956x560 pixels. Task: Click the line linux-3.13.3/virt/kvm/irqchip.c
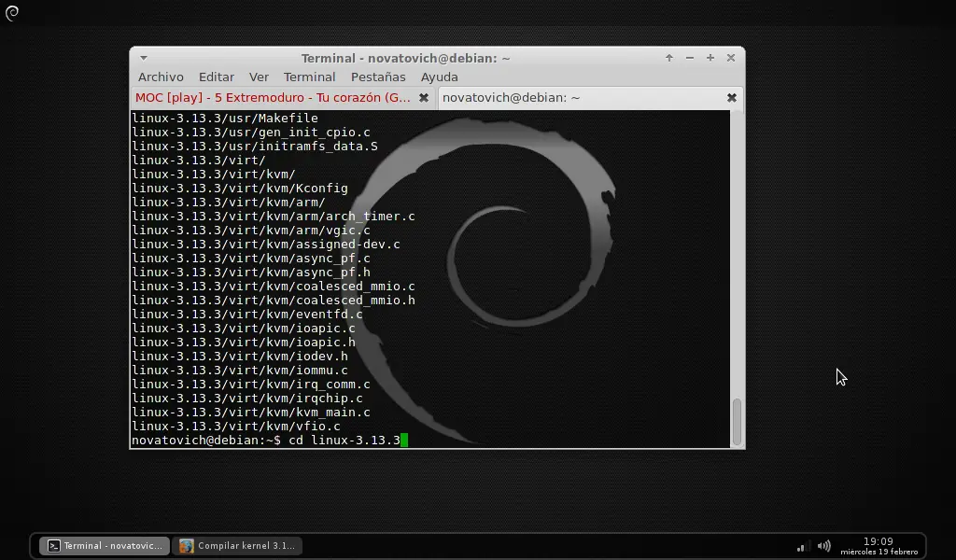coord(246,399)
